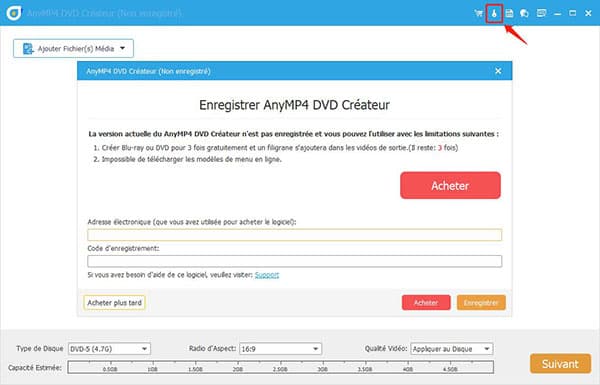Viewport: 600px width, 385px height.
Task: Open the Type de Disque dropdown
Action: click(109, 349)
